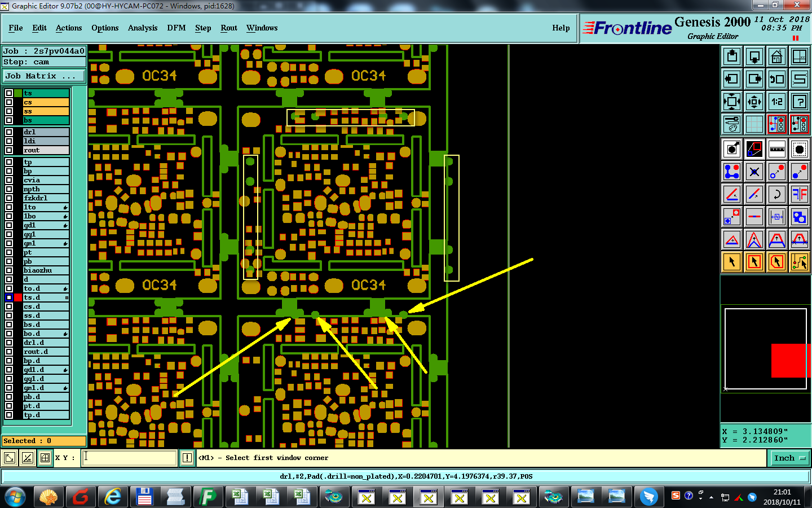Viewport: 812px width, 508px height.
Task: Open the blue floppy disk taskbar app
Action: coord(144,497)
